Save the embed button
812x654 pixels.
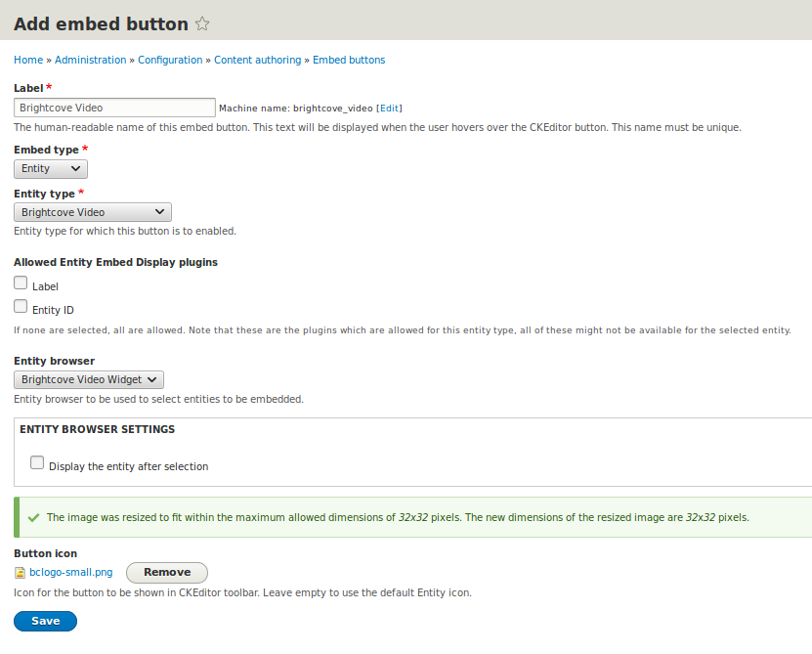pyautogui.click(x=46, y=621)
